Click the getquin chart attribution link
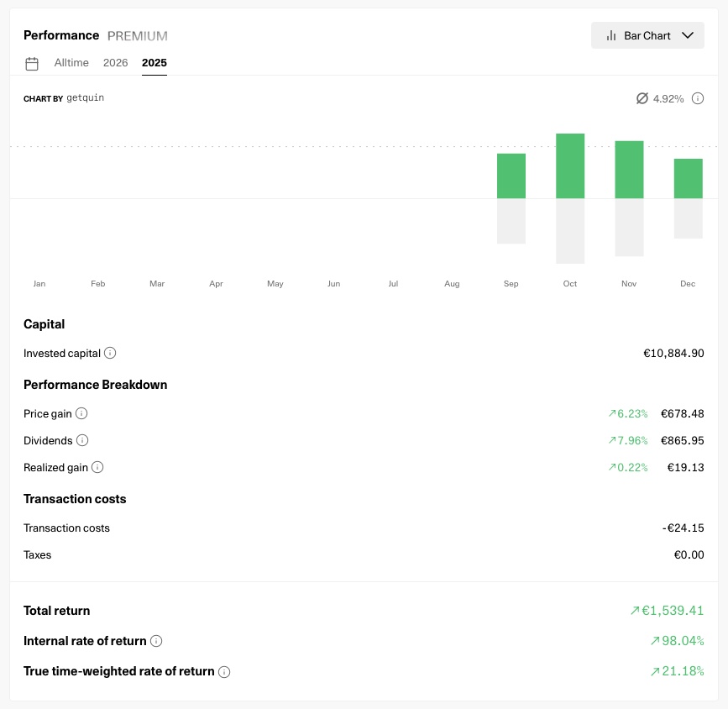The image size is (728, 709). tap(85, 98)
